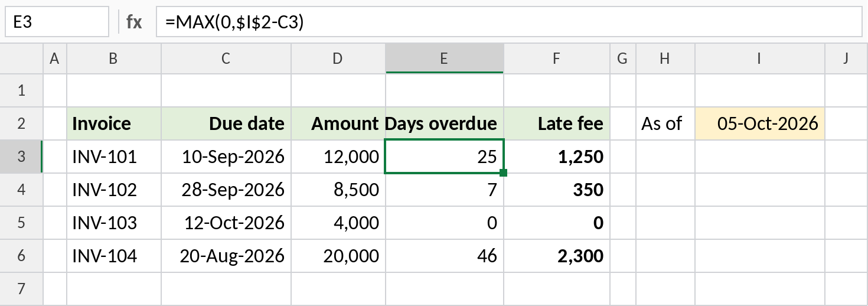Select days overdue cell showing 46

[x=445, y=256]
